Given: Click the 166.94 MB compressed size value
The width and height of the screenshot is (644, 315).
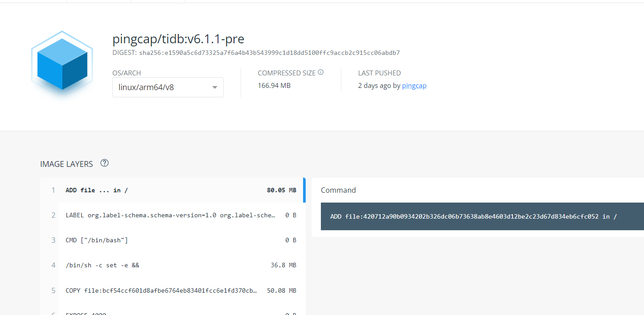Looking at the screenshot, I should click(x=274, y=85).
